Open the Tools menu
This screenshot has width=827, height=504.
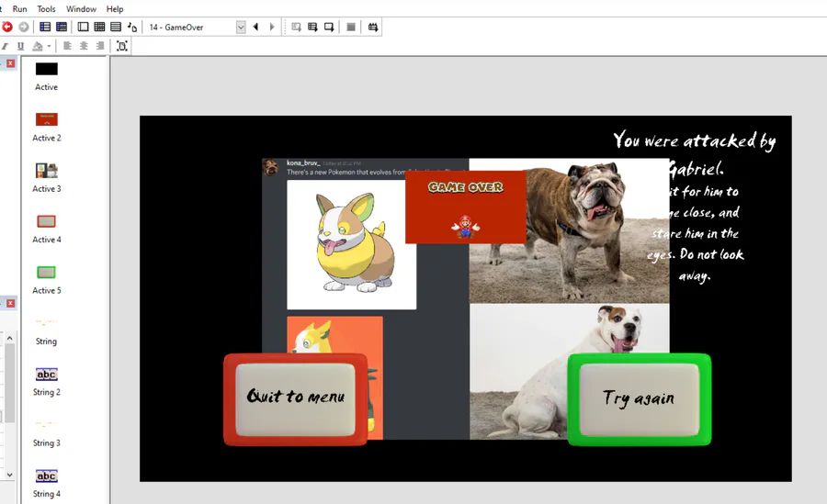(x=46, y=9)
